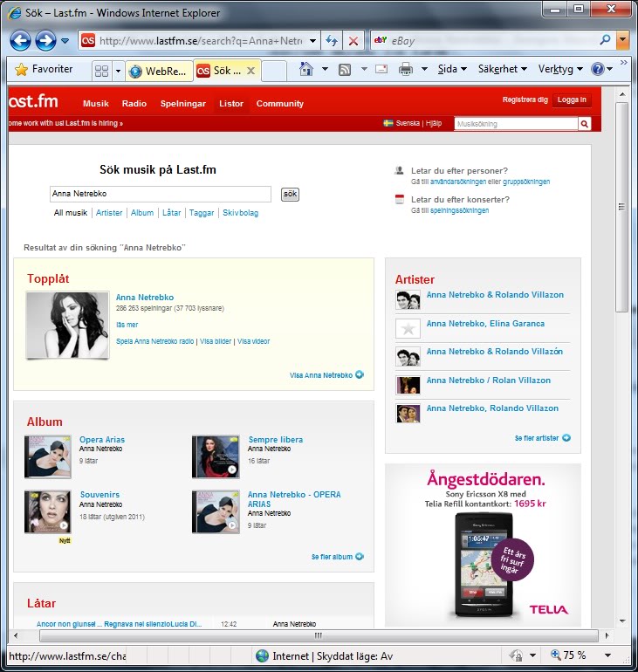This screenshot has height=672, width=638.
Task: Click Visa Anna Netrebko arrow link
Action: click(x=326, y=375)
